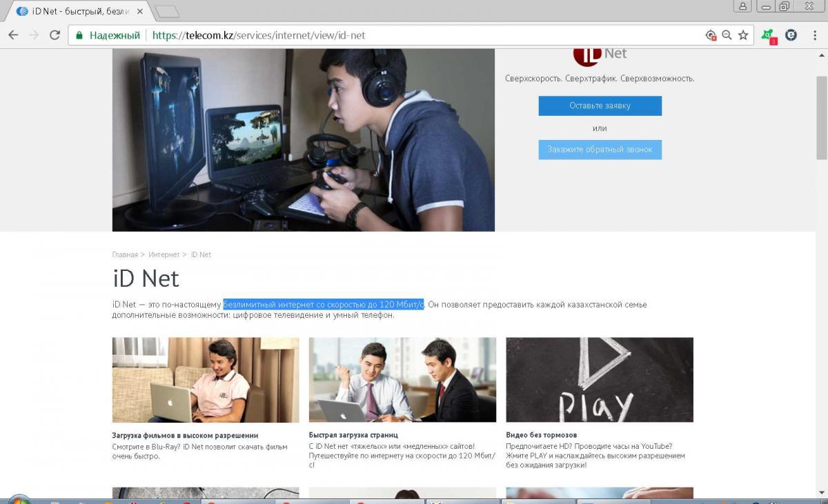828x504 pixels.
Task: Select the 'iD Net - быстрый' tab
Action: (x=76, y=12)
